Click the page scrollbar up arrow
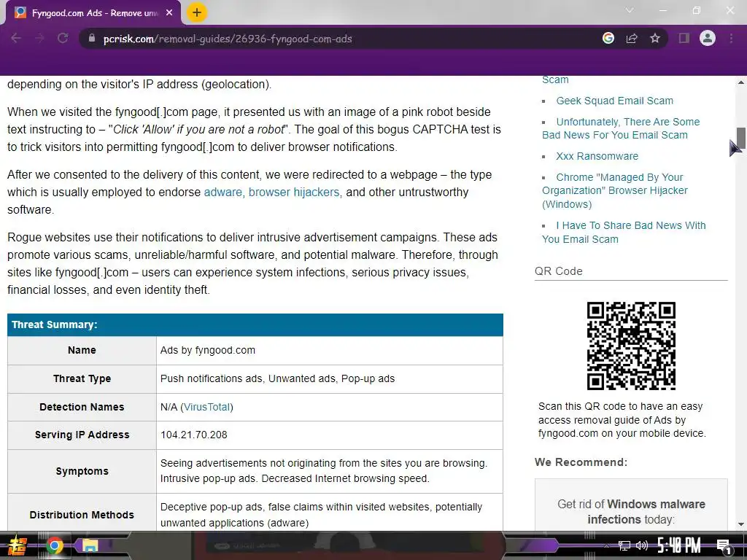Viewport: 747px width, 560px height. pos(741,82)
